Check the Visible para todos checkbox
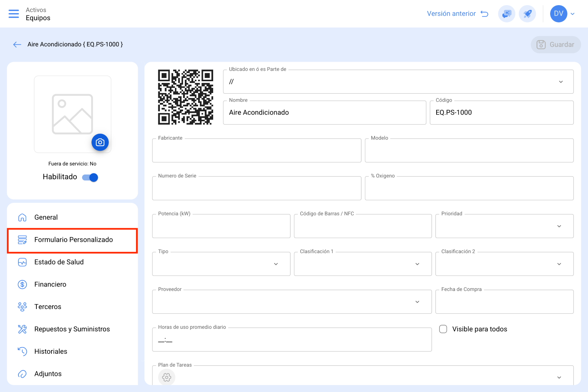 pos(443,329)
